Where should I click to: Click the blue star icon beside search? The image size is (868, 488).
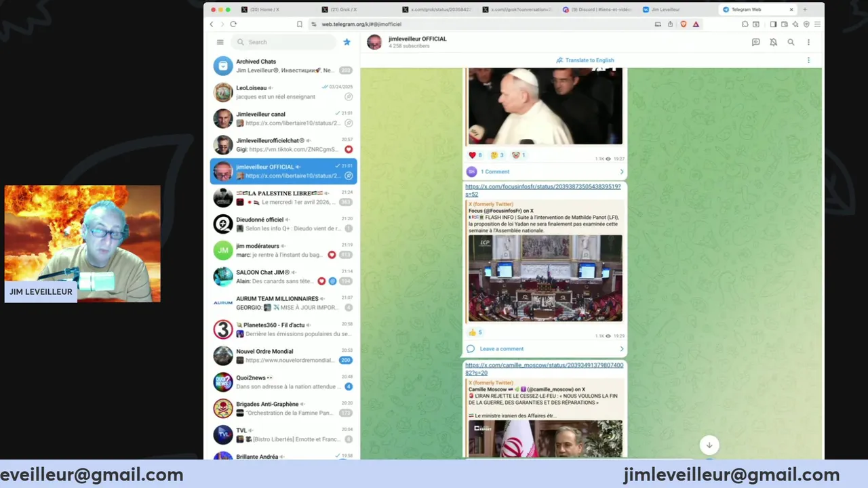[347, 42]
